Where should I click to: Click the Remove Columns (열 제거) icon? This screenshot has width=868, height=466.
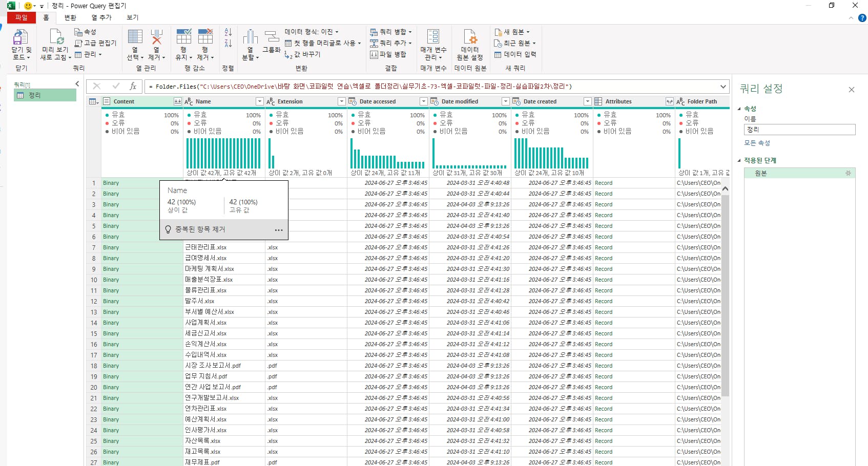[x=156, y=37]
